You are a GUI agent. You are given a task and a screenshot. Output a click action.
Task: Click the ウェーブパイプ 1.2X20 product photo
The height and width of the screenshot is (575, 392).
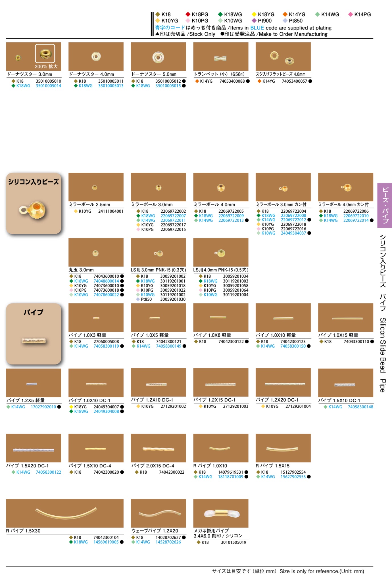click(158, 513)
